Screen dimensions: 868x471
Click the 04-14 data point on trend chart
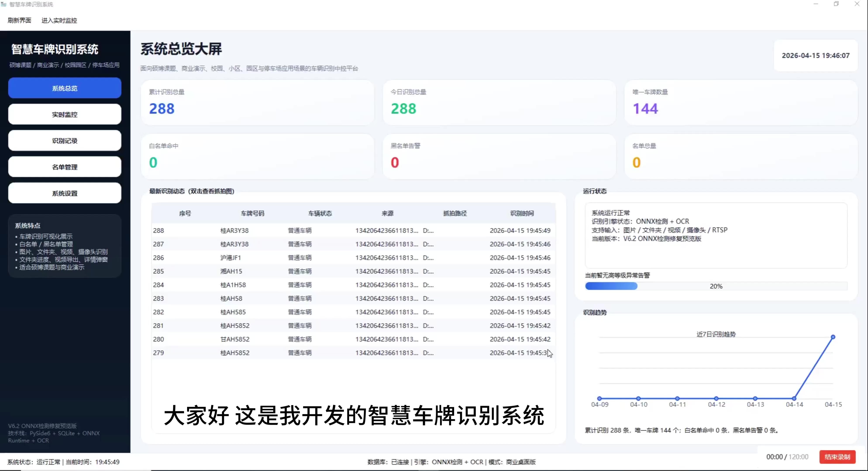pyautogui.click(x=794, y=399)
